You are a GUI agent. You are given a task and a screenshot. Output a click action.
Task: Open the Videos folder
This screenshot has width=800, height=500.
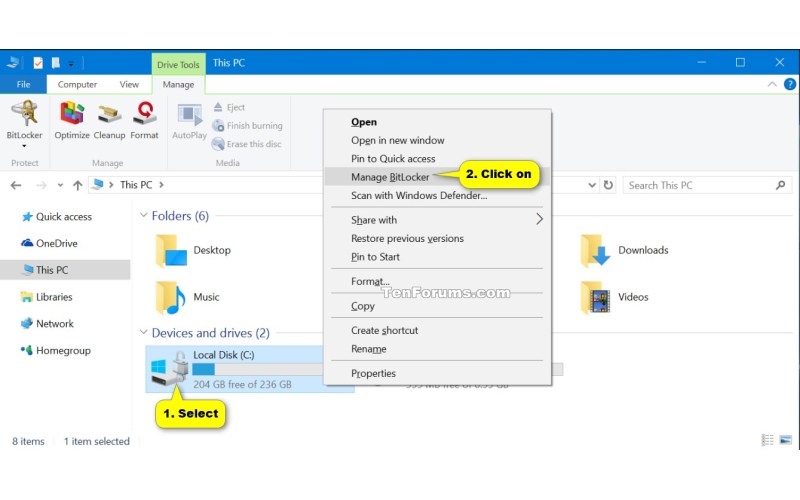point(615,297)
